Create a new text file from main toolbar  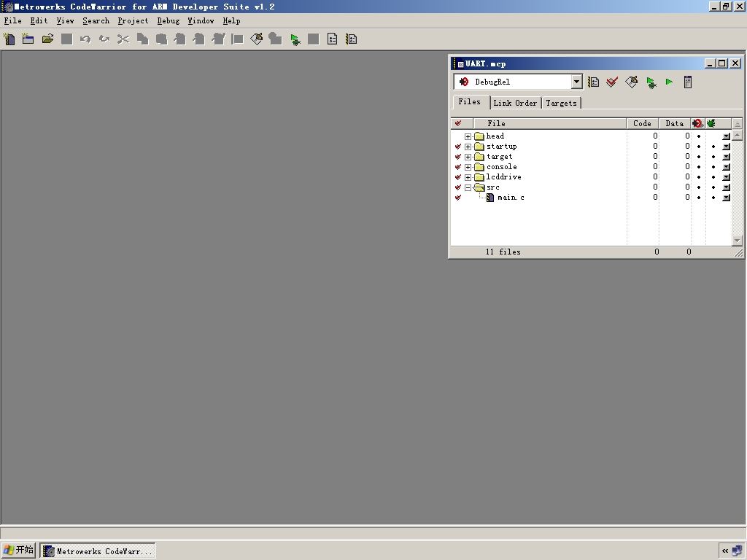click(x=9, y=39)
